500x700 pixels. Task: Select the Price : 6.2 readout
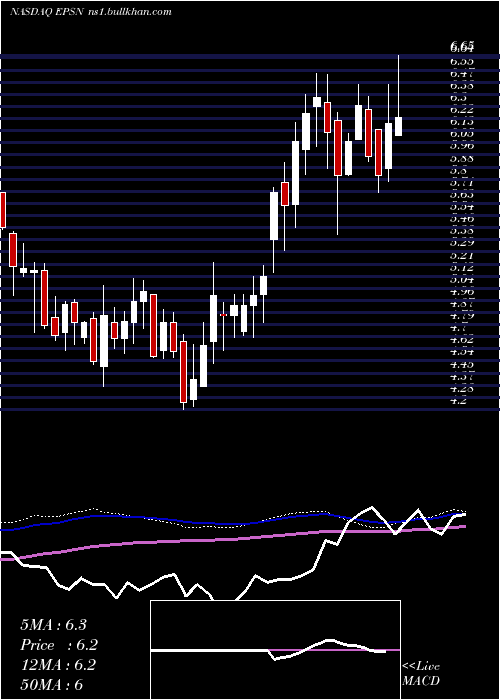58,645
